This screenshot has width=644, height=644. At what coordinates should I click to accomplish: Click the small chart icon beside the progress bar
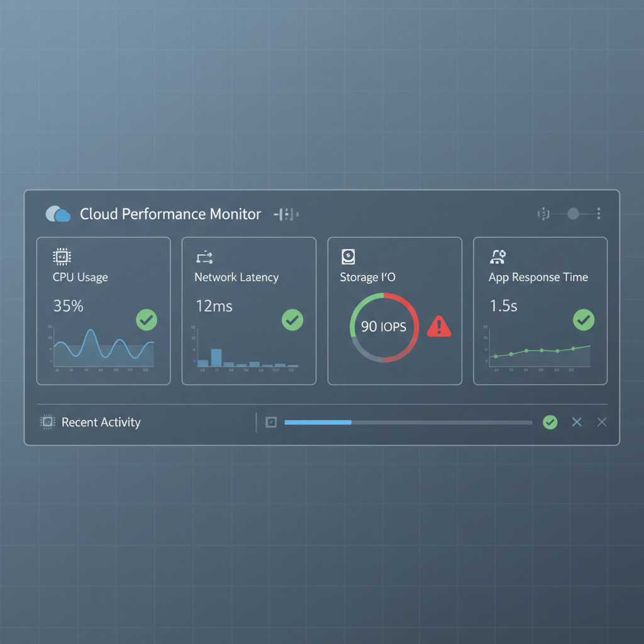click(271, 422)
